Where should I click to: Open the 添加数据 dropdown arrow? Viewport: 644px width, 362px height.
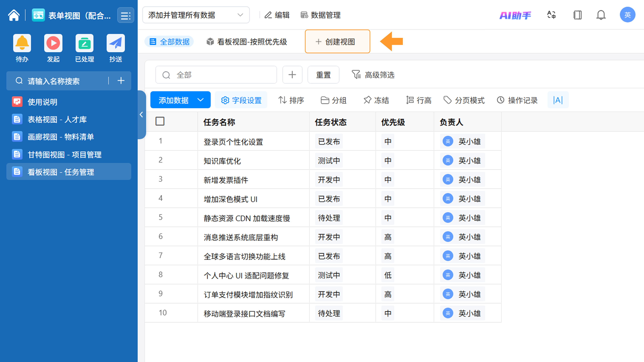pos(201,100)
